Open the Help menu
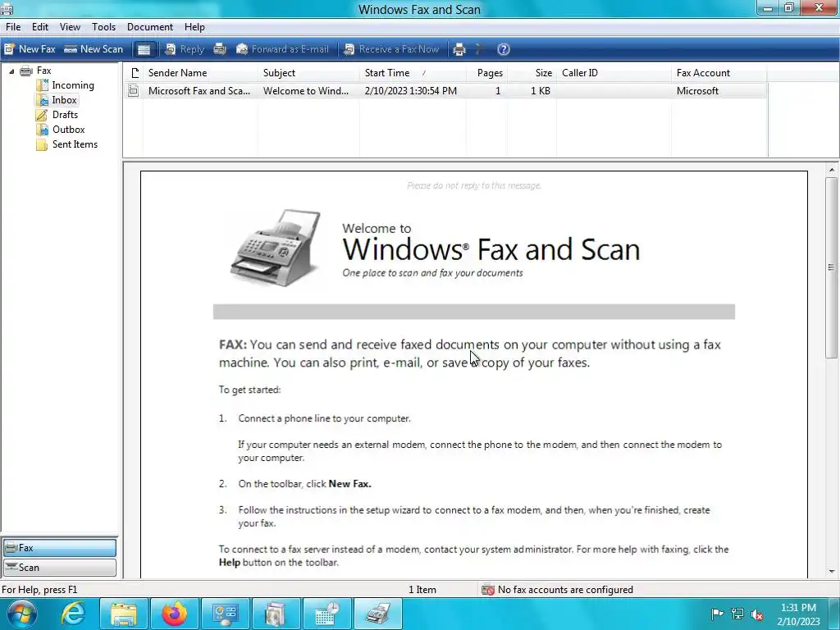This screenshot has height=630, width=840. pyautogui.click(x=194, y=27)
